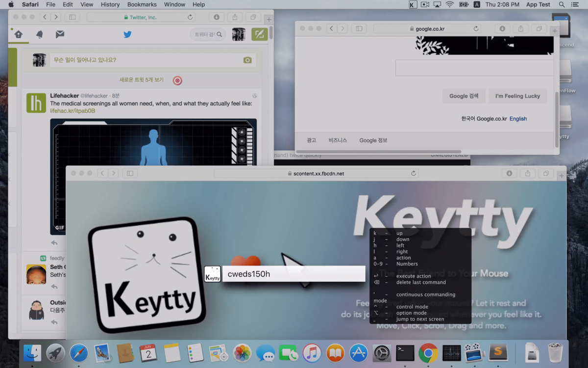Reload the google.co.kr page

pyautogui.click(x=476, y=29)
